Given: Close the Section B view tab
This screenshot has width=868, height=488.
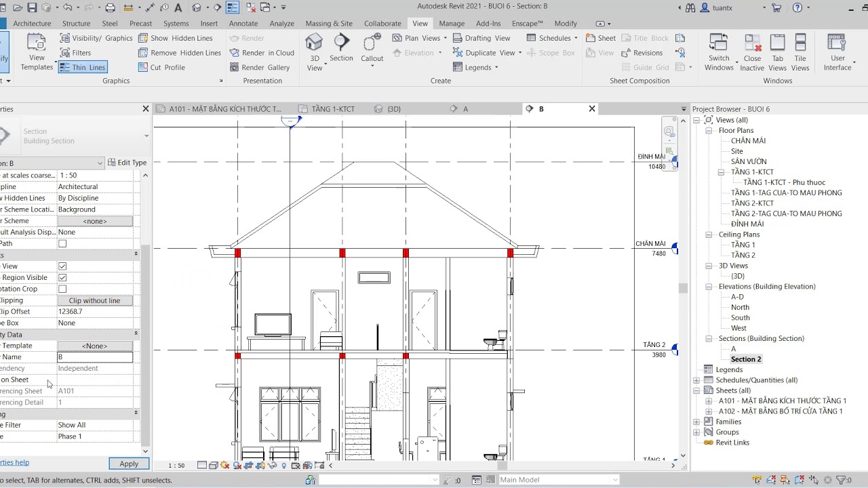Looking at the screenshot, I should coord(592,108).
